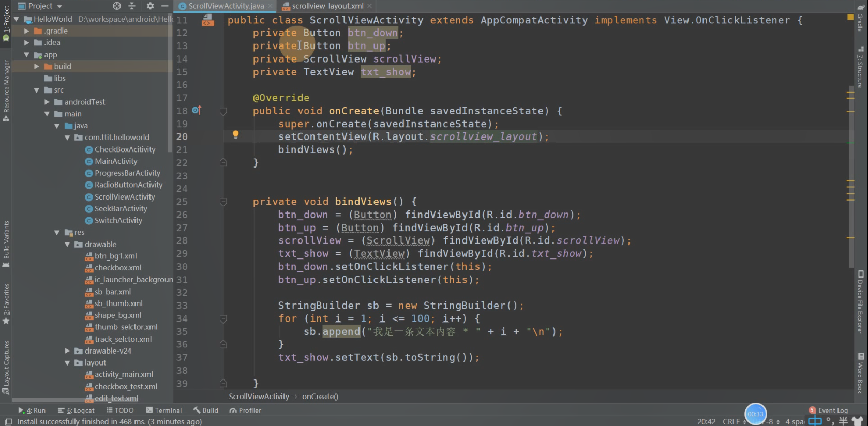
Task: Select shape_bg.xml drawable file
Action: 113,315
